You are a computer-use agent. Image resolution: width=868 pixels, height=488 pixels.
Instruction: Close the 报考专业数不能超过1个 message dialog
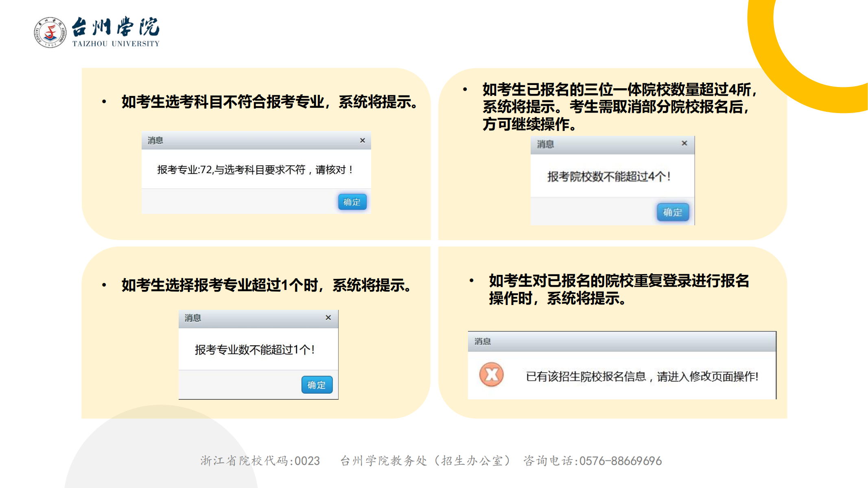(328, 318)
